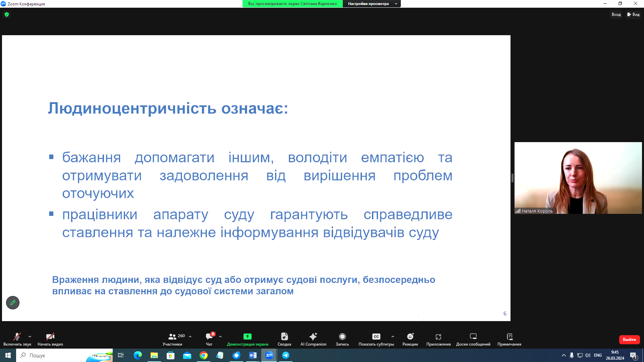The width and height of the screenshot is (644, 362).
Task: Open the Участники participants panel
Action: (172, 339)
